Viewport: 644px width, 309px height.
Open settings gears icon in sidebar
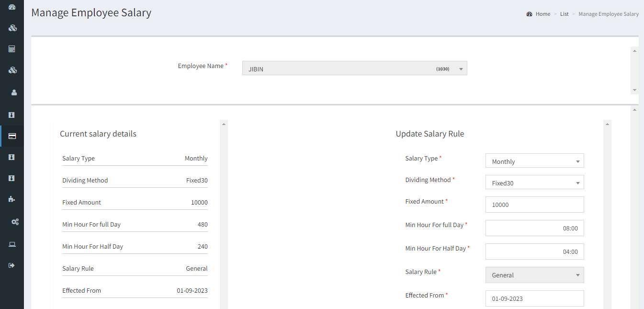coord(15,222)
